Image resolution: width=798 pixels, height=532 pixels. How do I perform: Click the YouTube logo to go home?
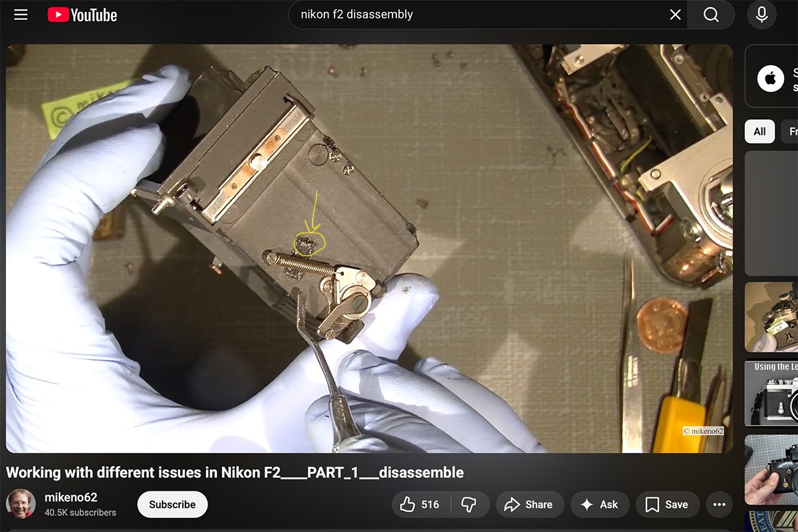(82, 15)
